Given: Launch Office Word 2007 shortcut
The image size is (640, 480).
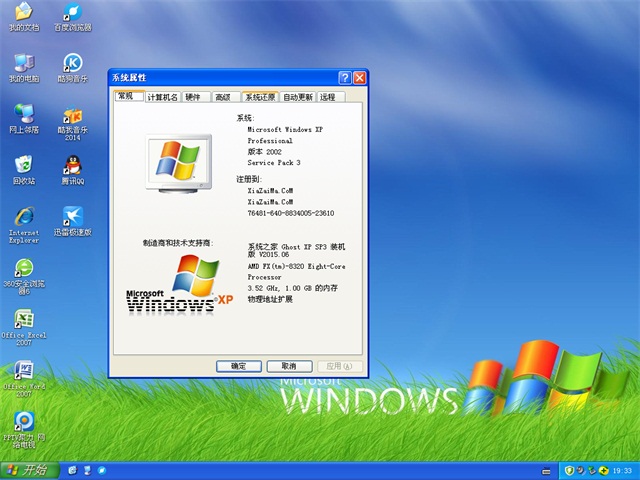Looking at the screenshot, I should 24,371.
